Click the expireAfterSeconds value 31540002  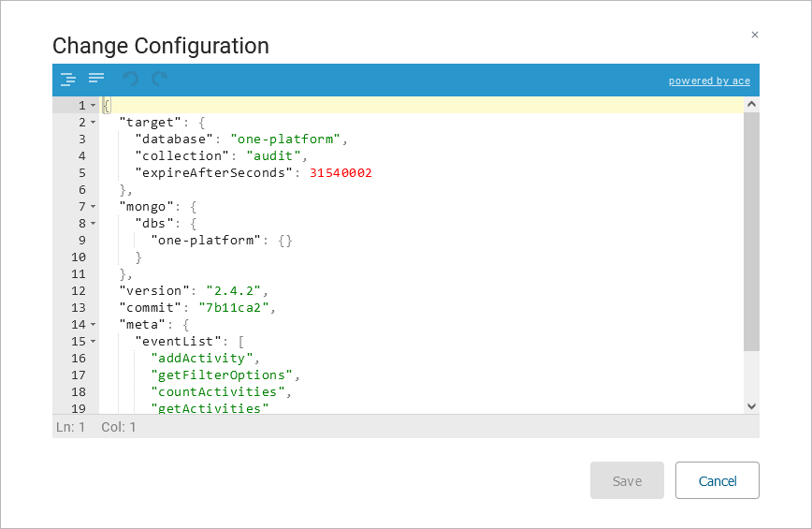click(341, 173)
